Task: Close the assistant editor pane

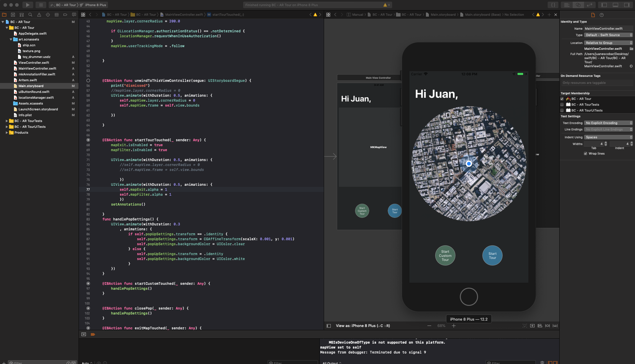Action: tap(556, 15)
